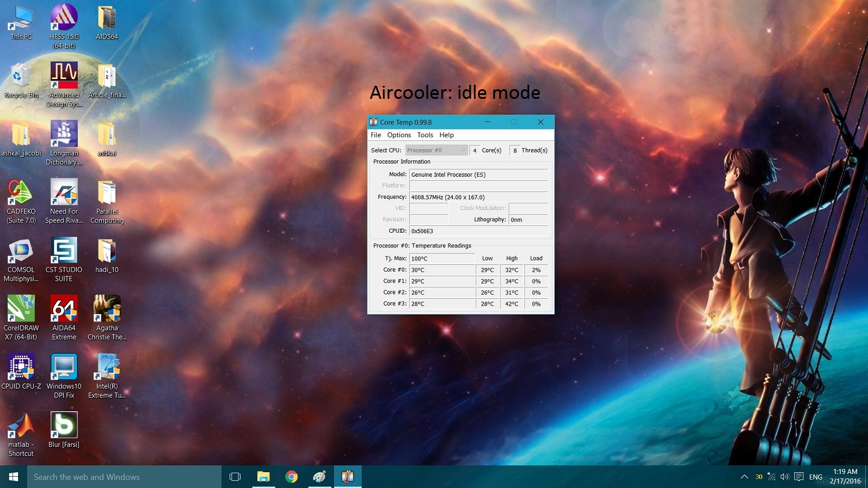Open Help menu in Core Temp

(x=446, y=135)
